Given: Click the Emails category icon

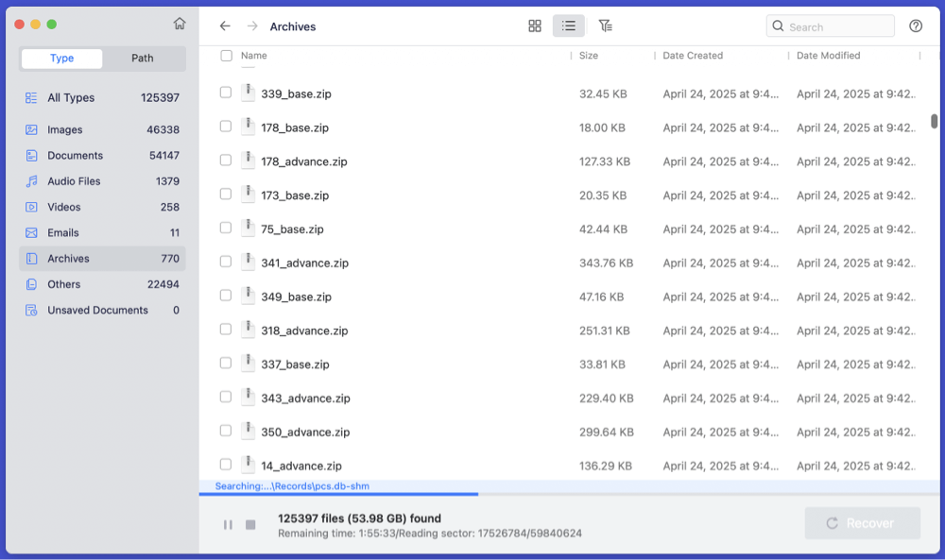Looking at the screenshot, I should click(31, 232).
